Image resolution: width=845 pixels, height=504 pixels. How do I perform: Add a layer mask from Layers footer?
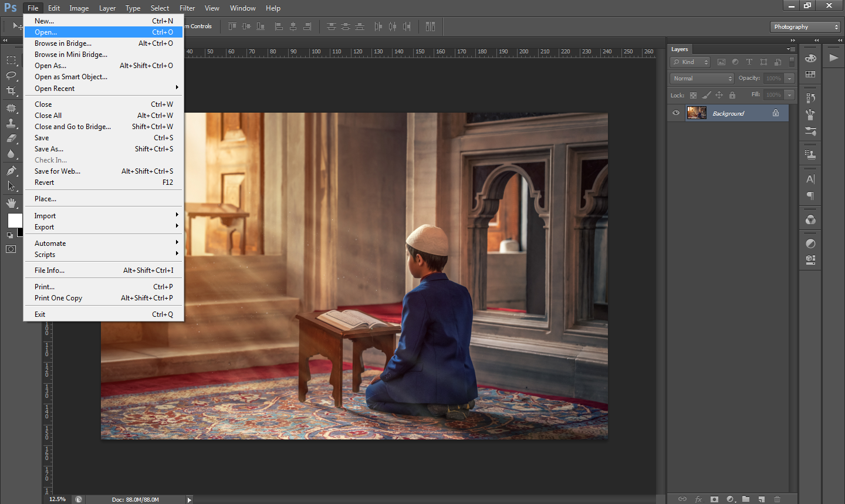point(714,499)
